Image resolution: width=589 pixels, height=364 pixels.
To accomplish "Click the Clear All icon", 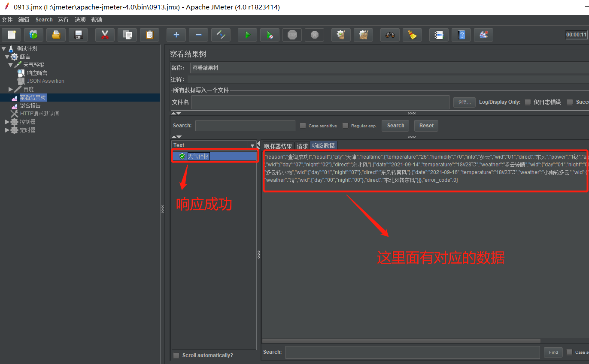I will coord(363,35).
